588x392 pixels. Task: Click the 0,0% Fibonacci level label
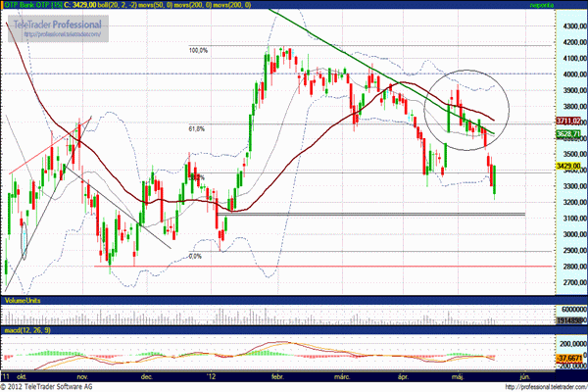pos(195,256)
